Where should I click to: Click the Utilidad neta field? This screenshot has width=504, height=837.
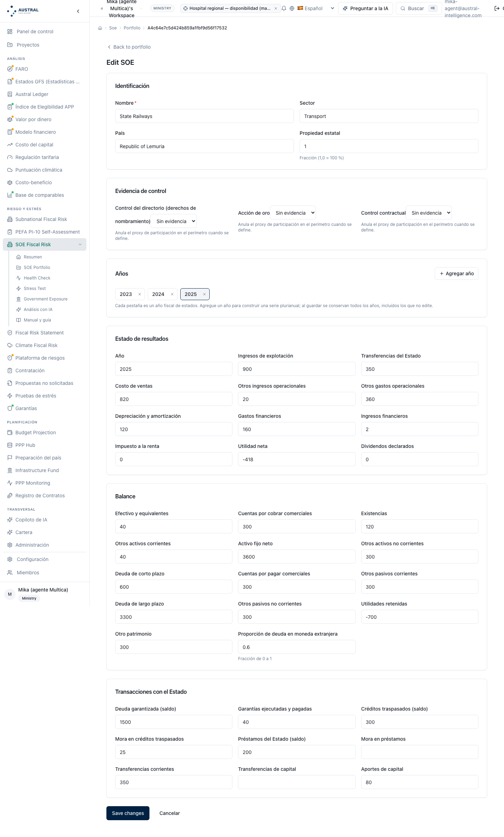297,459
